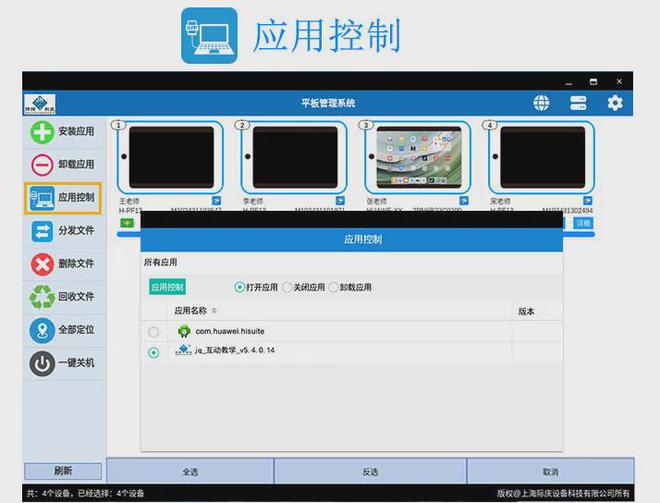Screen dimensions: 660x503
Task: Open the 安装应用 green plus icon
Action: [x=42, y=132]
